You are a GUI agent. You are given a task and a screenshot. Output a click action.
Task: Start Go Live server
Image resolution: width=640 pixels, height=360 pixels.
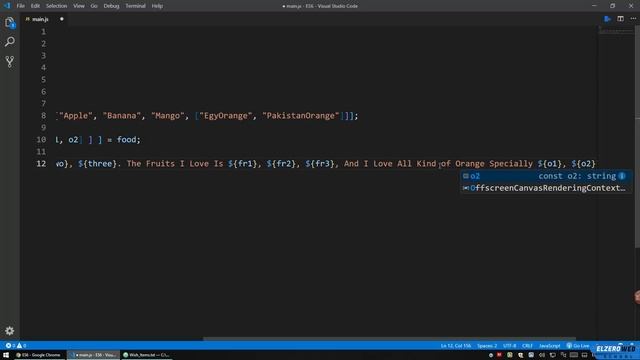[x=578, y=346]
